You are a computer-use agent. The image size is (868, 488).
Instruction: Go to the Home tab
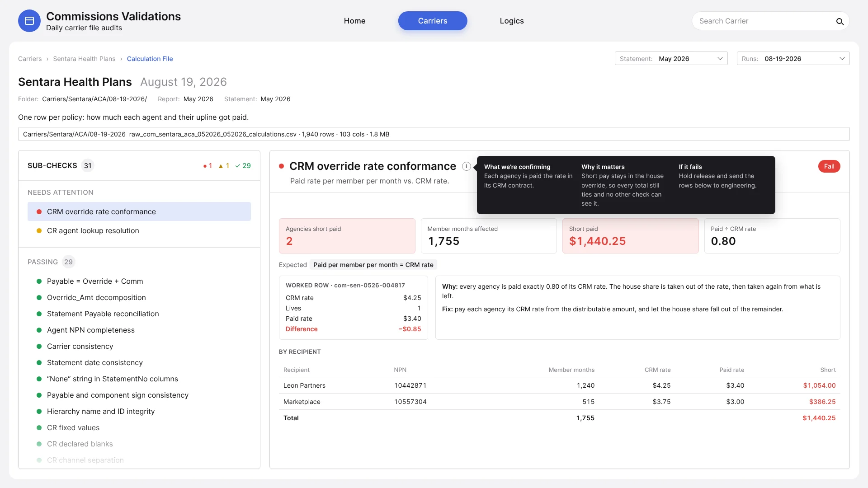click(x=354, y=21)
